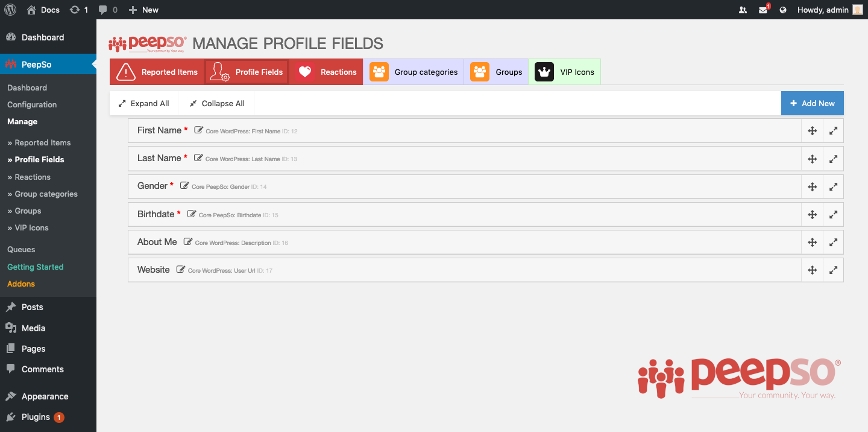Open Appearance in the sidebar
The height and width of the screenshot is (432, 868).
tap(48, 396)
